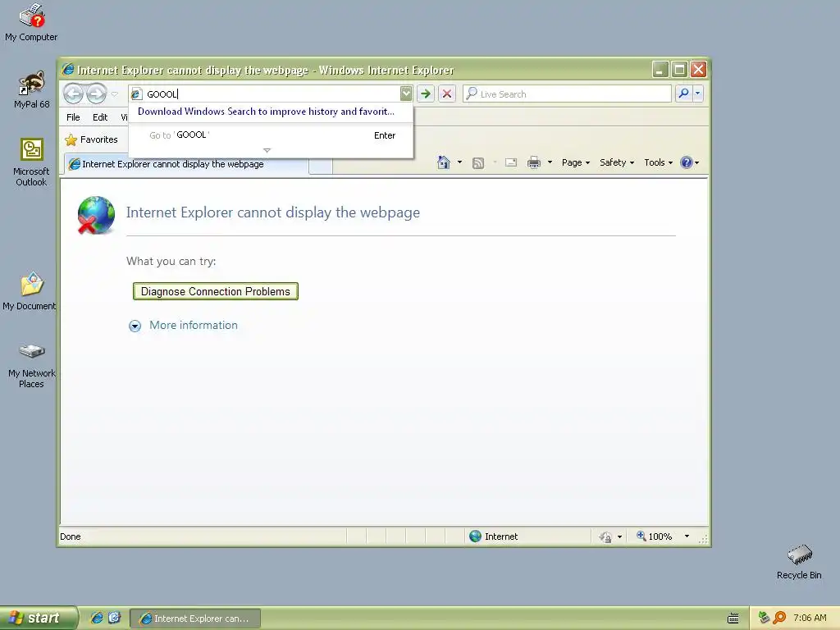Select the My Network Places desktop icon
840x630 pixels.
coord(31,366)
